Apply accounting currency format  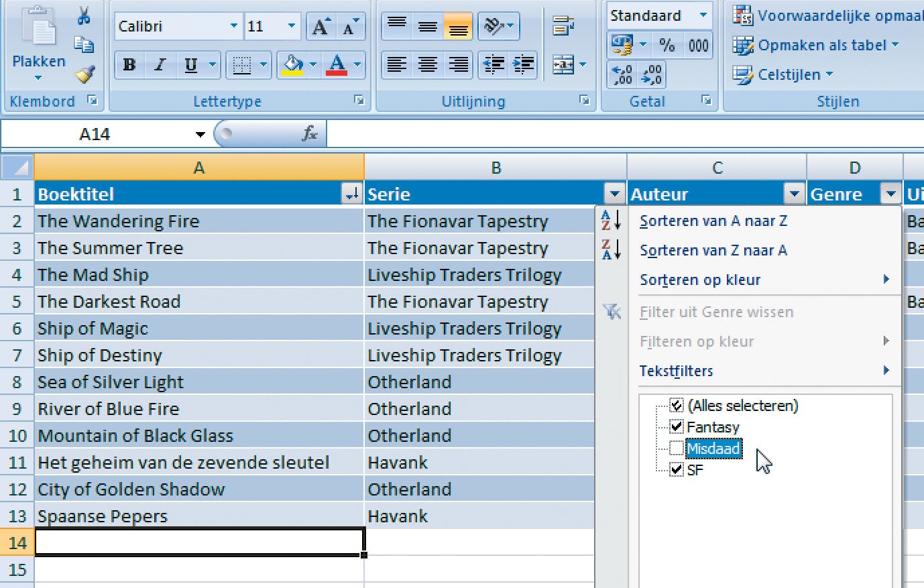coord(622,45)
